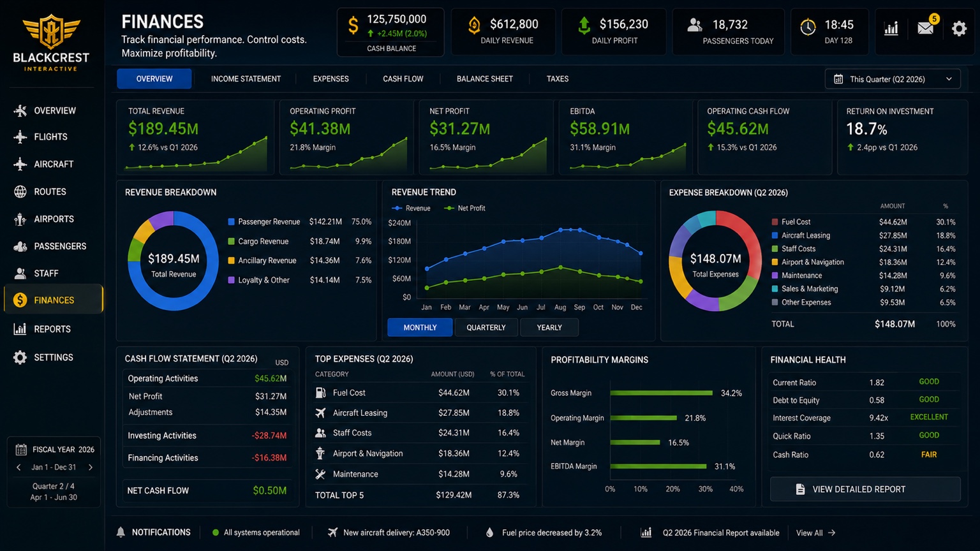980x551 pixels.
Task: Go to Routes globe icon in sidebar
Action: (20, 191)
